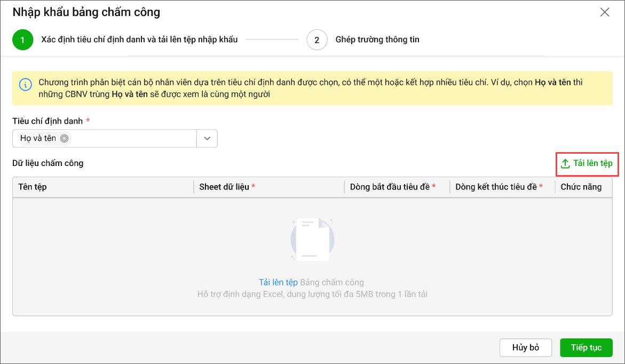Close the Nhập khẩu bảng chấm công dialog

point(604,12)
